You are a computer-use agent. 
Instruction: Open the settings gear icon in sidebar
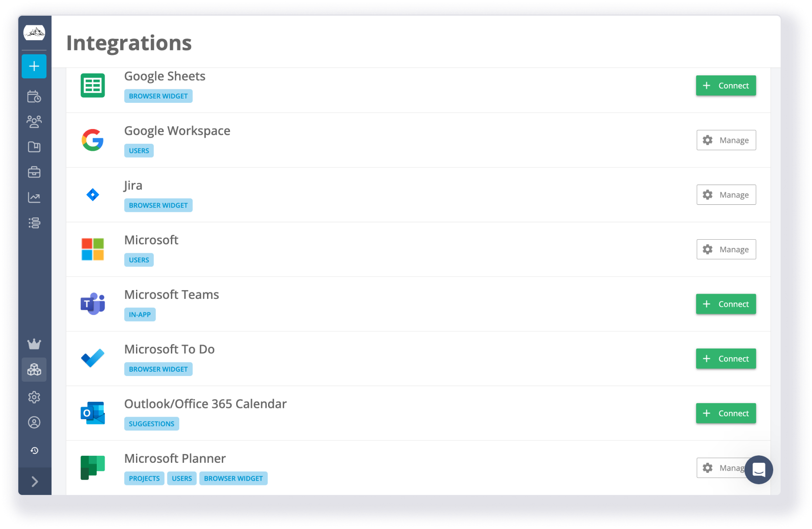point(34,397)
